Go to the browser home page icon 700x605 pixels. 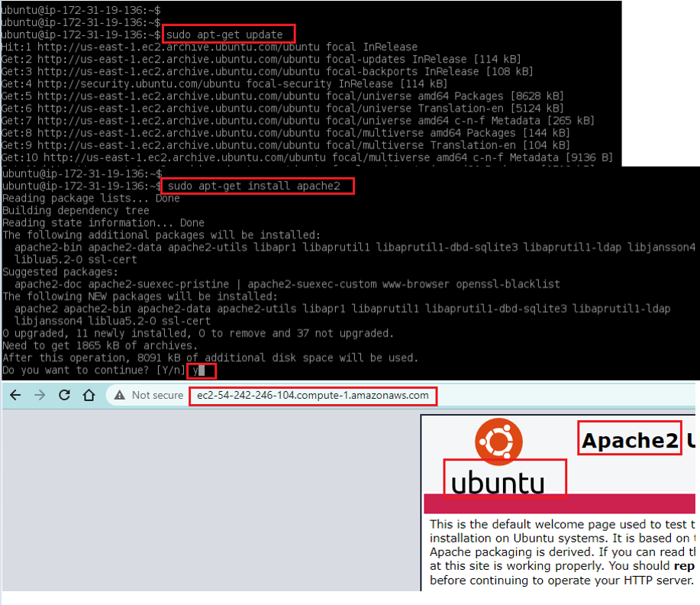(89, 395)
